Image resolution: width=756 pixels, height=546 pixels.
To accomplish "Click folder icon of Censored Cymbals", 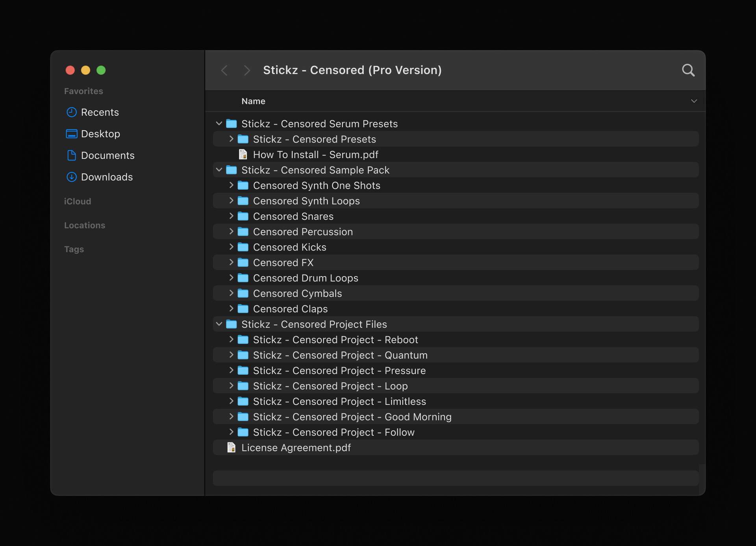I will click(x=243, y=293).
